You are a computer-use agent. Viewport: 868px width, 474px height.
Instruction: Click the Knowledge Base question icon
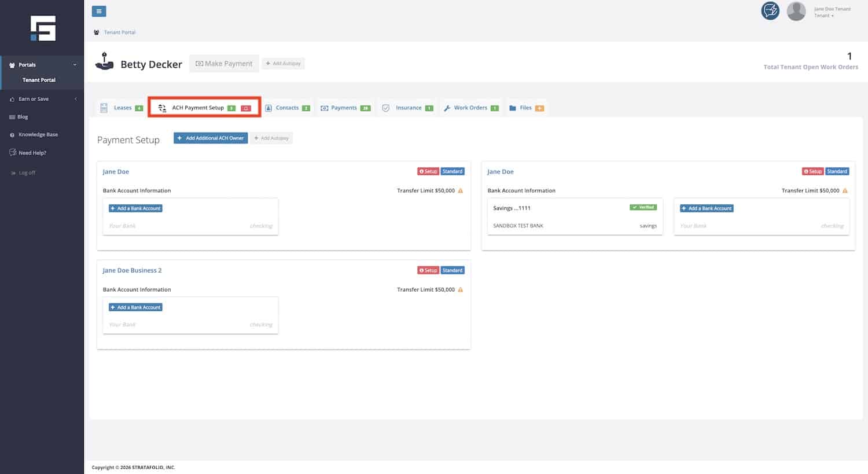pyautogui.click(x=12, y=135)
